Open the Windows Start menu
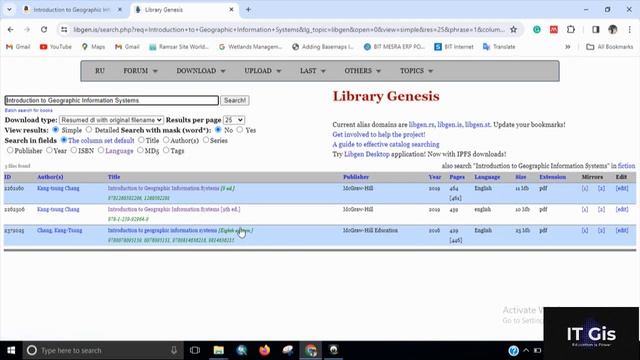640x360 pixels. 11,350
